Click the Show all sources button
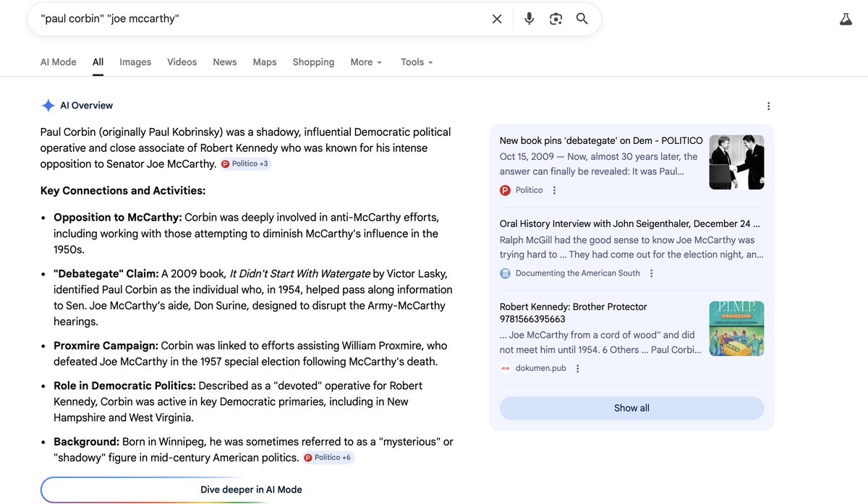Viewport: 868px width, 504px height. [631, 408]
